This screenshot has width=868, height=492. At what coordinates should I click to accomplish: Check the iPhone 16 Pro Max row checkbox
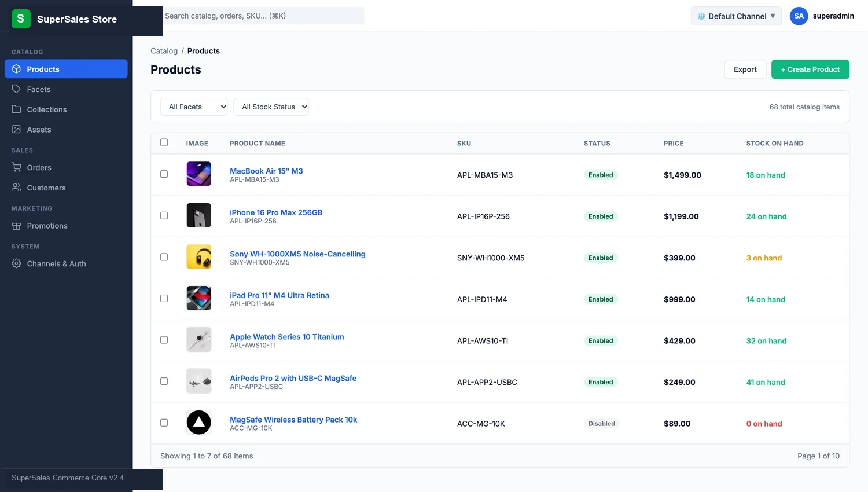click(x=164, y=215)
